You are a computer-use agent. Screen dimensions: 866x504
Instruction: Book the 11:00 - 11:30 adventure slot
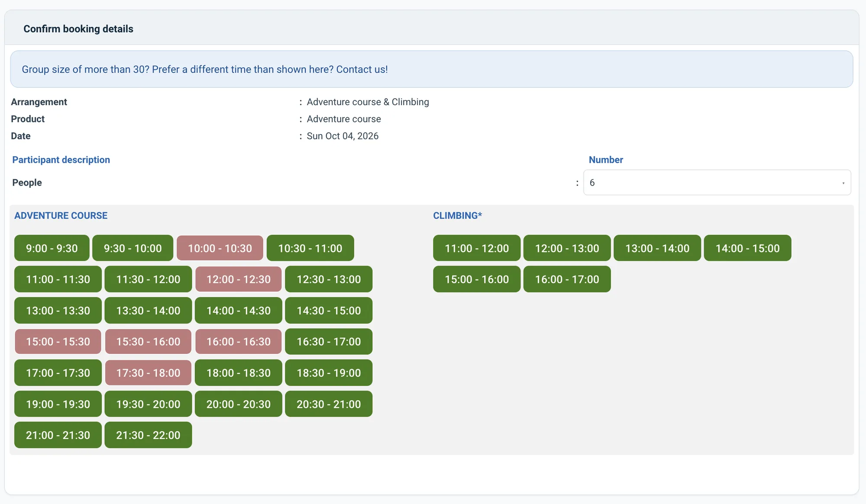point(58,279)
